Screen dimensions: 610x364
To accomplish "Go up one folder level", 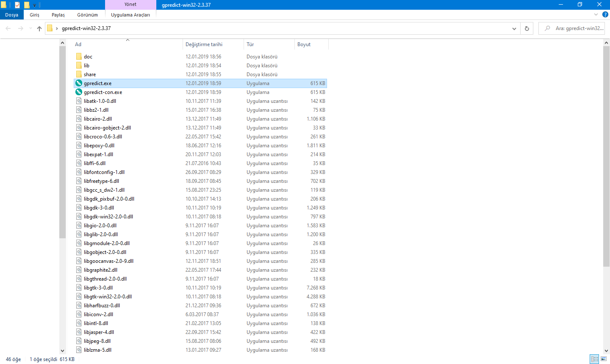I will pyautogui.click(x=39, y=28).
